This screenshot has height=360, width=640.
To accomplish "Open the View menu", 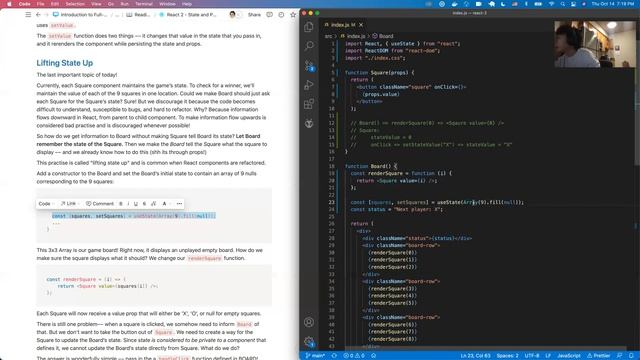I will [96, 4].
